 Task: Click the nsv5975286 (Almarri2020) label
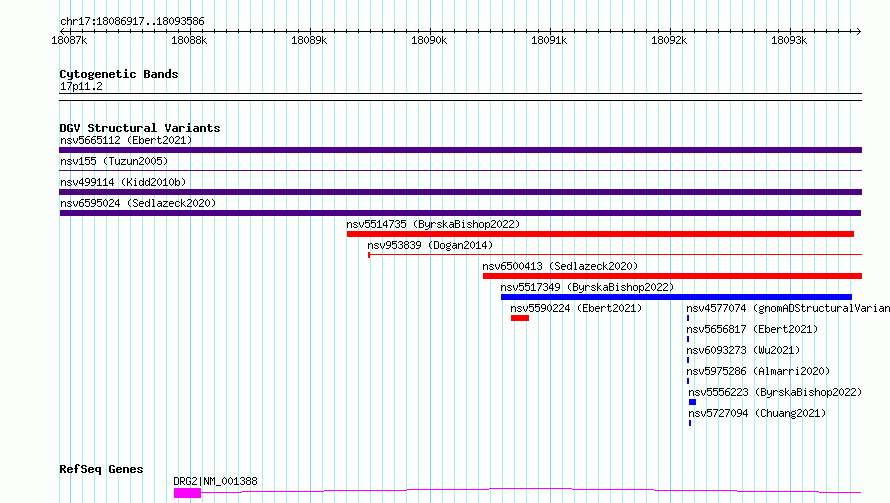coord(758,371)
